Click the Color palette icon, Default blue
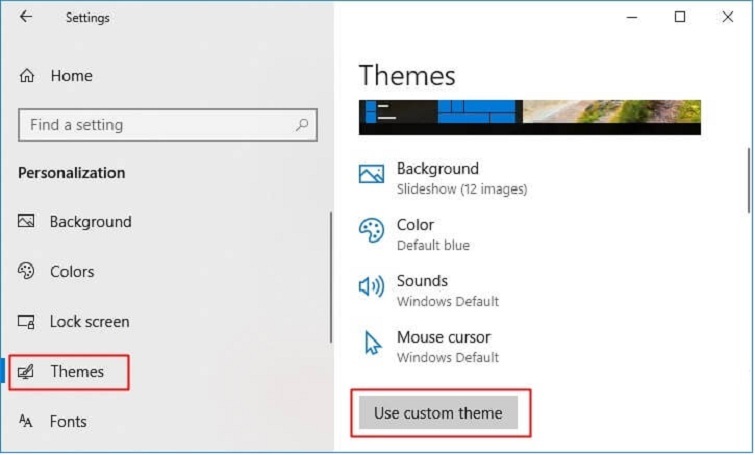This screenshot has width=755, height=455. (x=371, y=231)
